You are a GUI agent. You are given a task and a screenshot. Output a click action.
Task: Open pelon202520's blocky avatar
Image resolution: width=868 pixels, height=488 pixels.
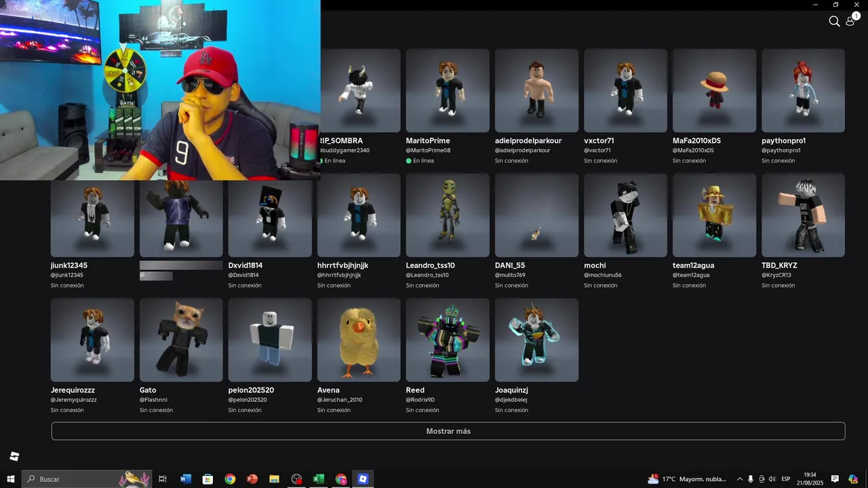coord(270,340)
